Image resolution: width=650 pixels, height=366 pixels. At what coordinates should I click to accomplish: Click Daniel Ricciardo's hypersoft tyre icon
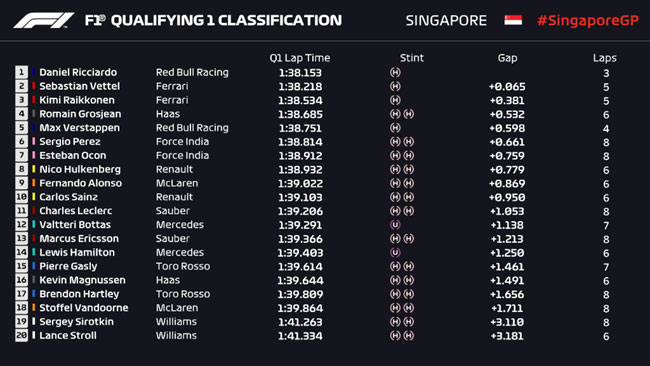coord(395,73)
